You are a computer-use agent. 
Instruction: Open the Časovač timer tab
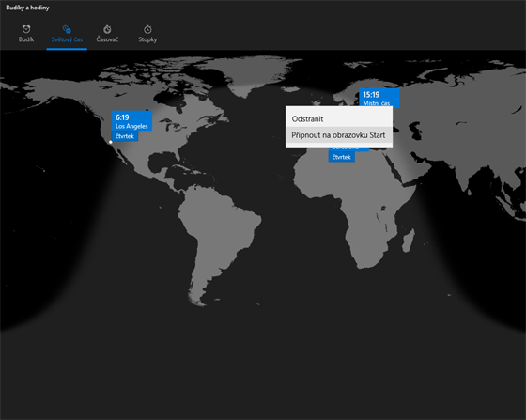(x=107, y=34)
